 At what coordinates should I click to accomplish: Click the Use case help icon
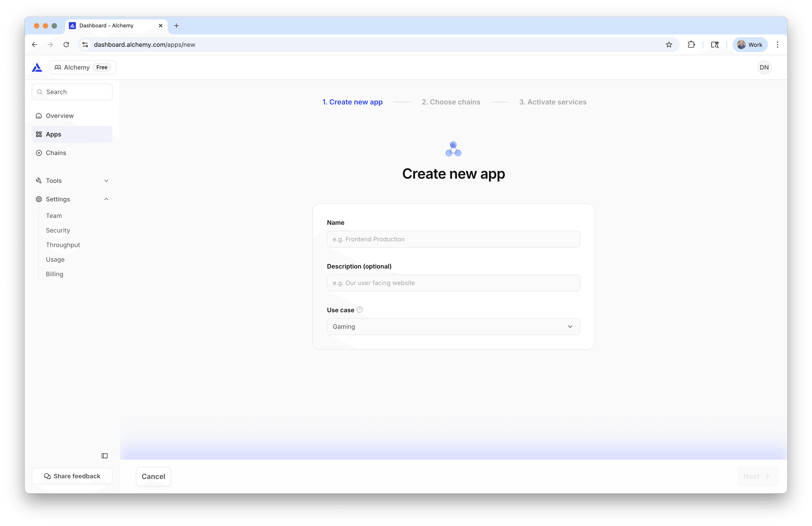pyautogui.click(x=360, y=310)
